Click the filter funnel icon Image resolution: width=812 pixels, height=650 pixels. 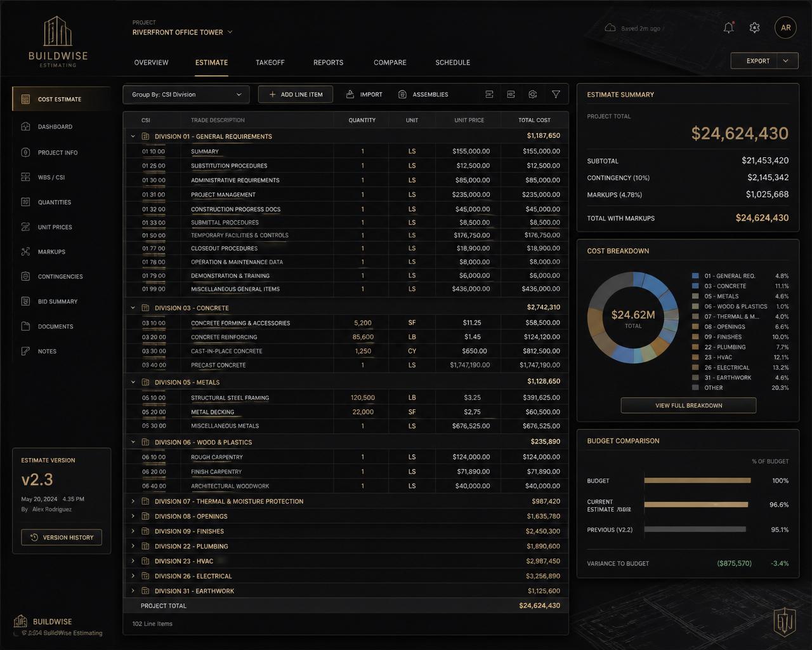coord(556,94)
